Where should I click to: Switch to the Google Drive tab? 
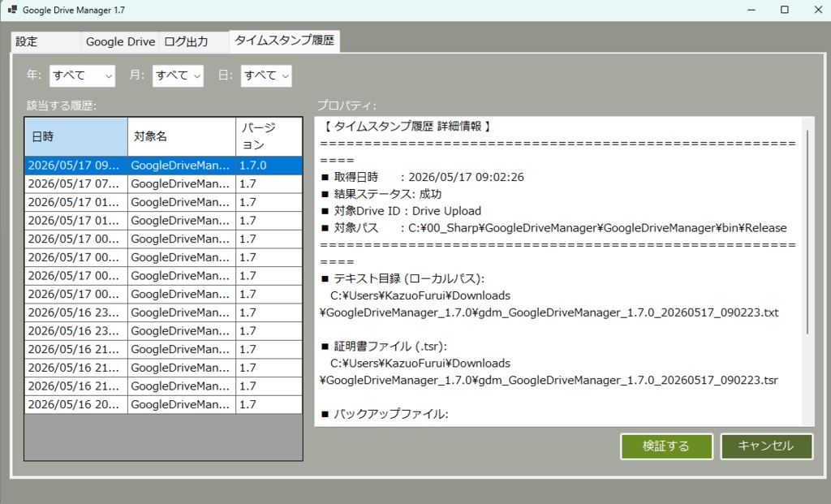pyautogui.click(x=120, y=42)
